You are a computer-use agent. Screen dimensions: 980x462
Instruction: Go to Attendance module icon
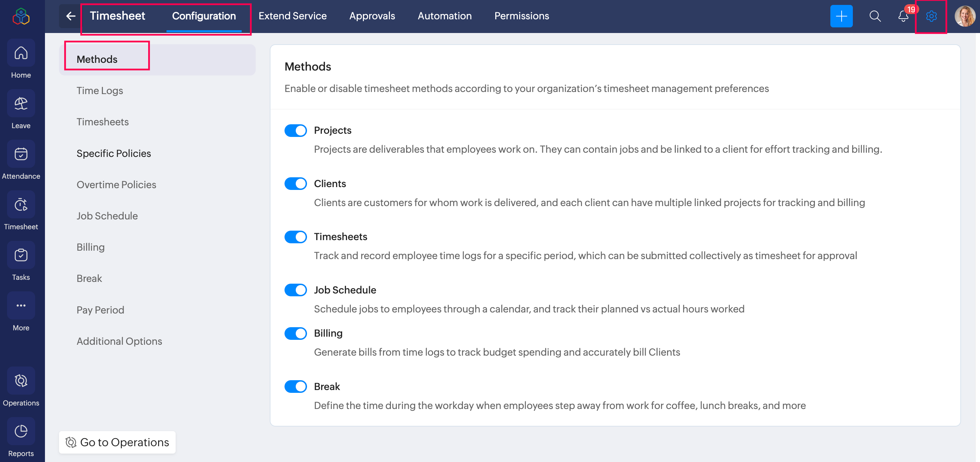(21, 154)
